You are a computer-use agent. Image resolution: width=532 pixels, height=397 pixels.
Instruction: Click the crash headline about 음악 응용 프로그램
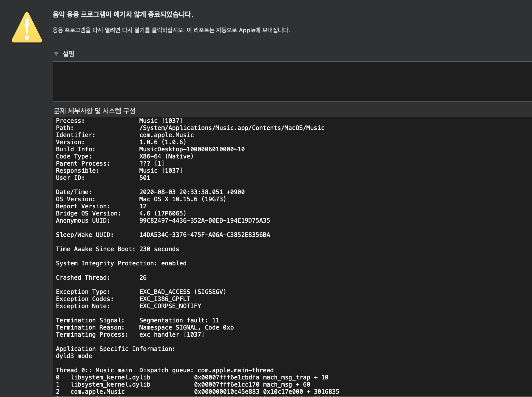123,15
